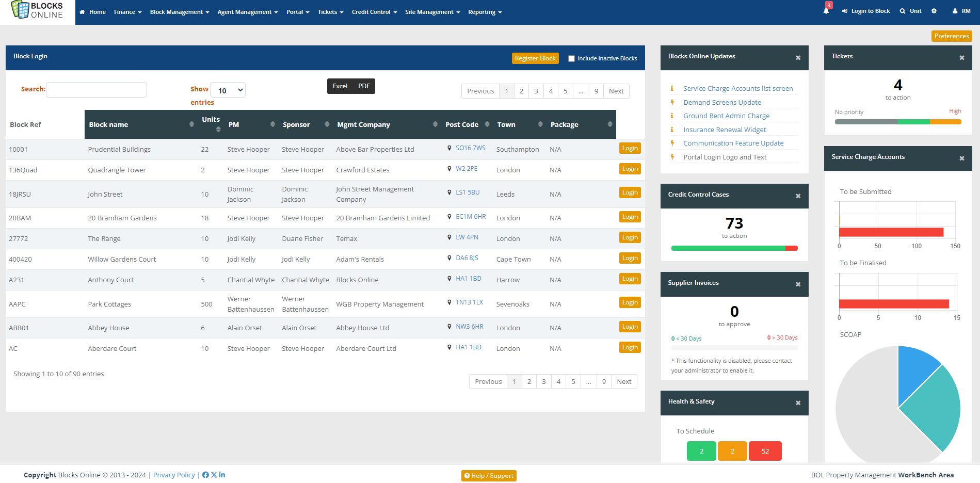Expand the Credit Control menu
This screenshot has width=980, height=483.
pos(374,12)
